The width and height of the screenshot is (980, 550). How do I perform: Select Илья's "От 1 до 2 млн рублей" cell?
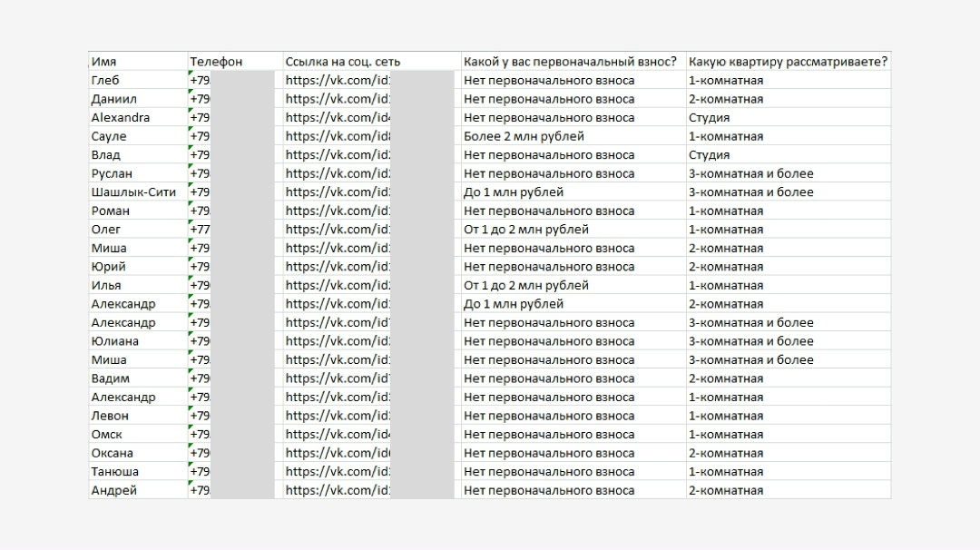[x=525, y=285]
